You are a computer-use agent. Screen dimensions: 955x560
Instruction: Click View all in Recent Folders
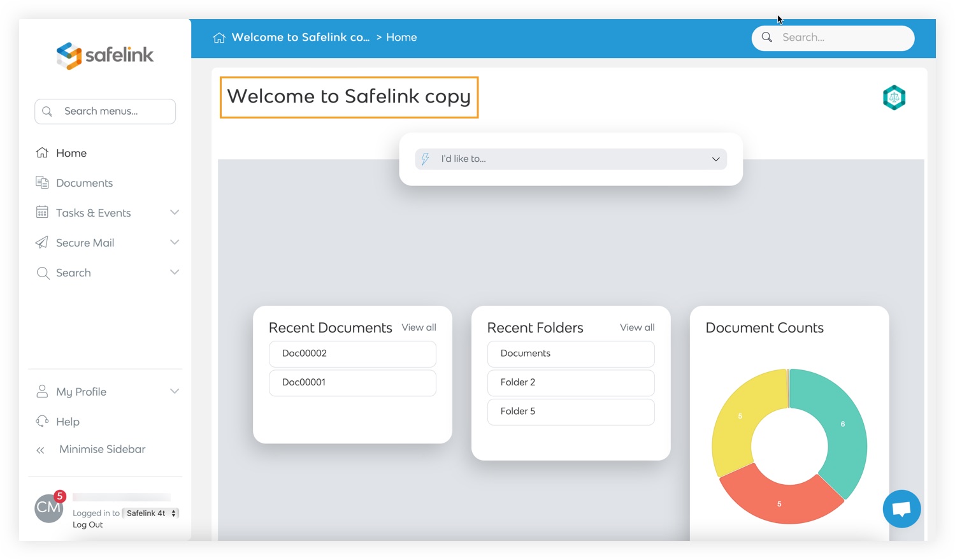click(x=637, y=327)
